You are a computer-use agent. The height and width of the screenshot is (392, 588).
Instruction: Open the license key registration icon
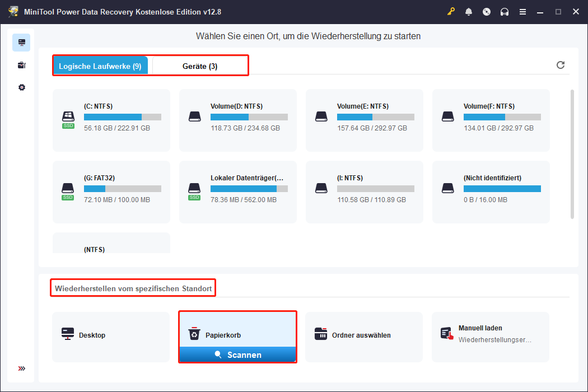point(451,12)
